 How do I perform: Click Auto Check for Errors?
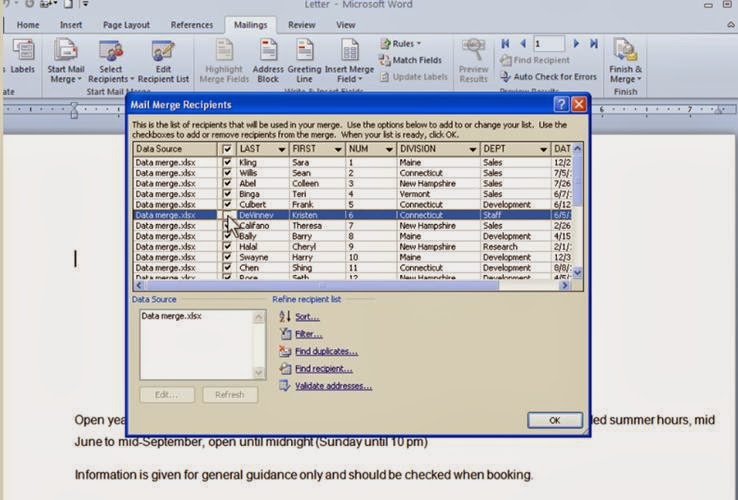548,77
